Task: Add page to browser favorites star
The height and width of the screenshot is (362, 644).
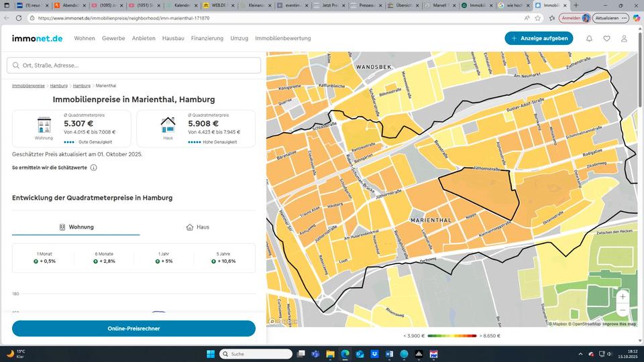Action: (538, 18)
